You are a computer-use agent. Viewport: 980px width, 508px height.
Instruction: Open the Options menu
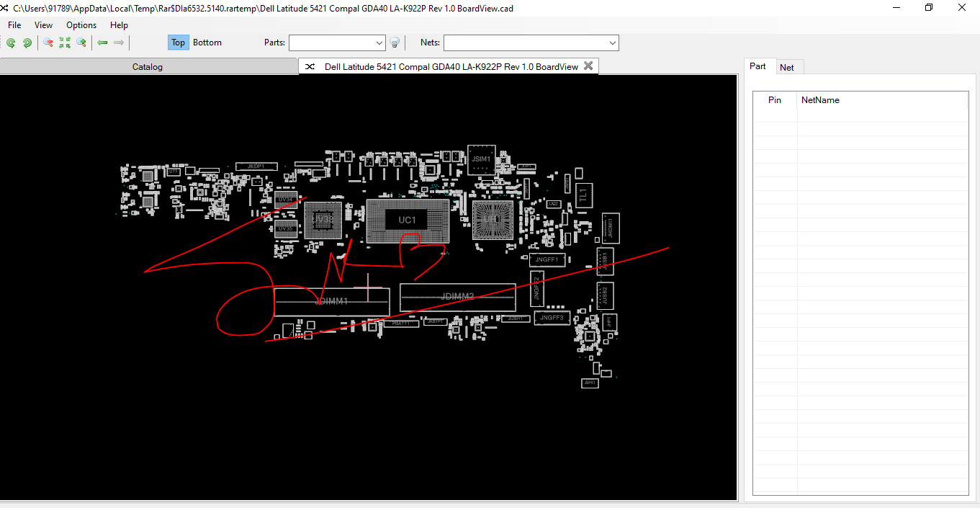[x=81, y=25]
